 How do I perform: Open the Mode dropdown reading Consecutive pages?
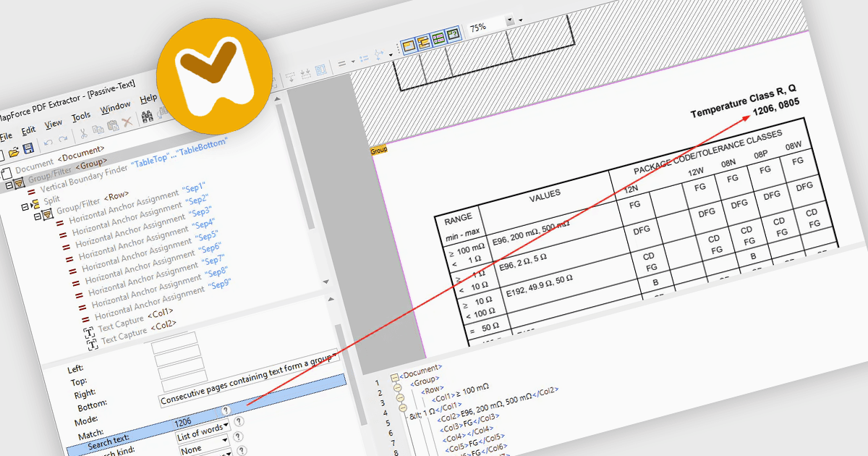coord(248,379)
